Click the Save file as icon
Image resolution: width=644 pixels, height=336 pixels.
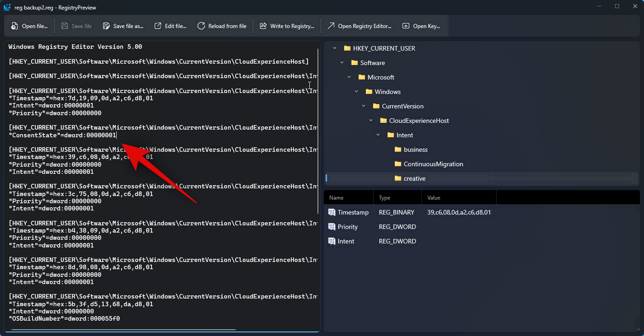point(106,26)
